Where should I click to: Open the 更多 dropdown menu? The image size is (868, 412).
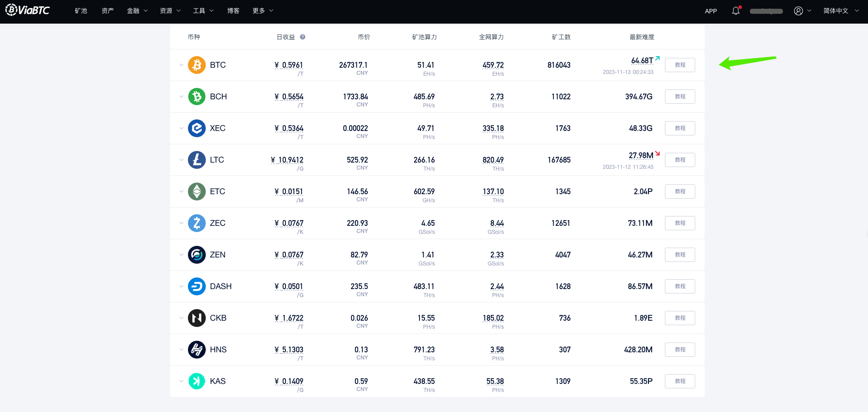[x=263, y=11]
